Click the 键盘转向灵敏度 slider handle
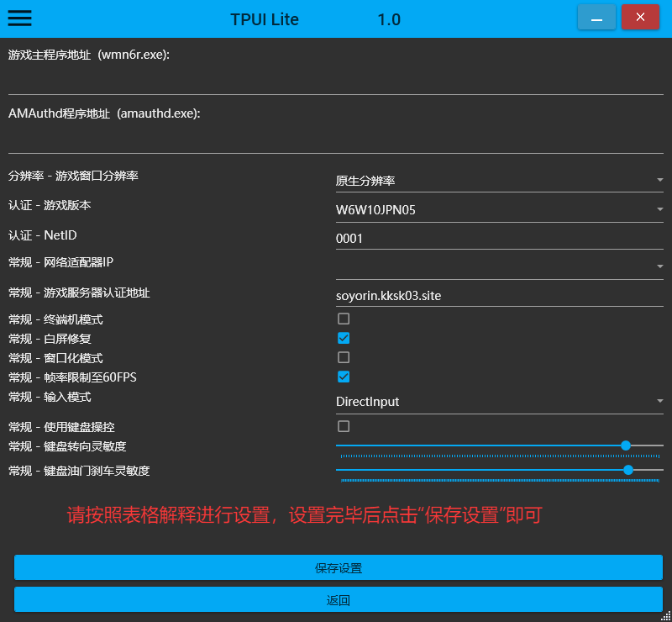 (625, 445)
